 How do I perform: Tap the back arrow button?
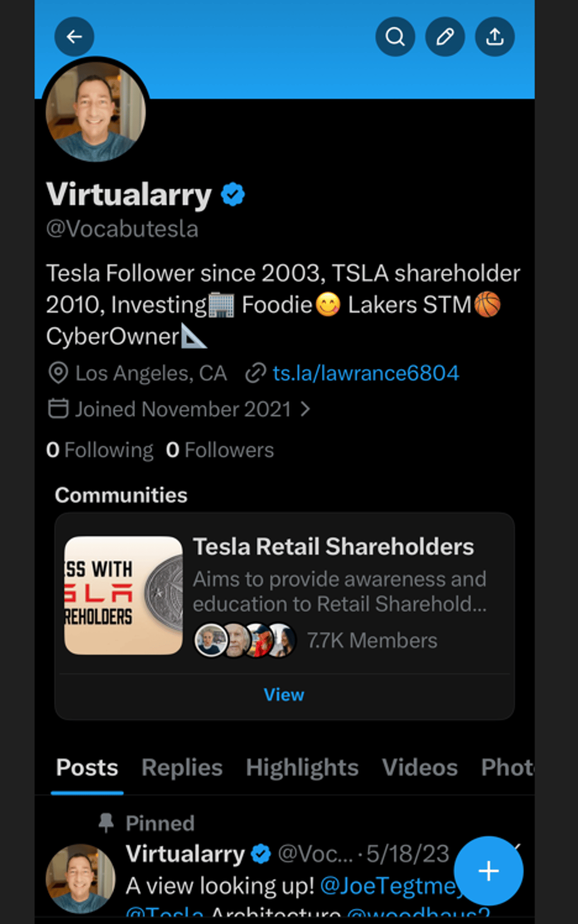point(74,37)
